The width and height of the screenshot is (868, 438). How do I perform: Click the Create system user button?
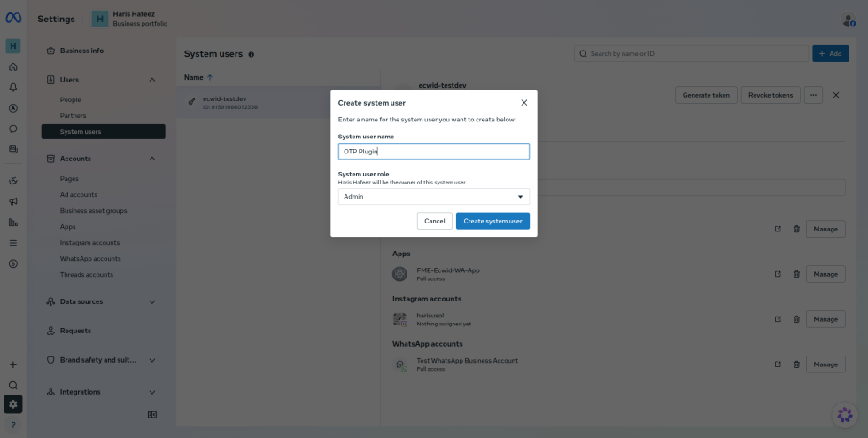492,221
